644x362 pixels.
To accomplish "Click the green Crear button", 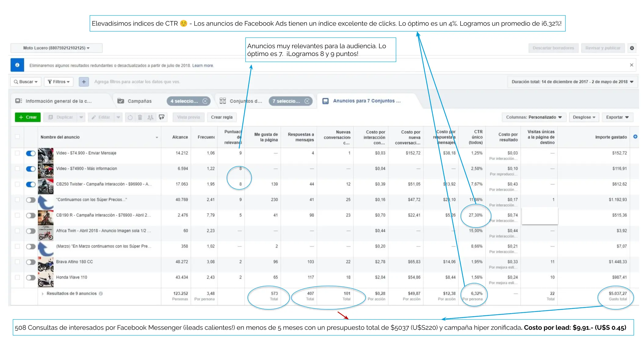I will (28, 117).
